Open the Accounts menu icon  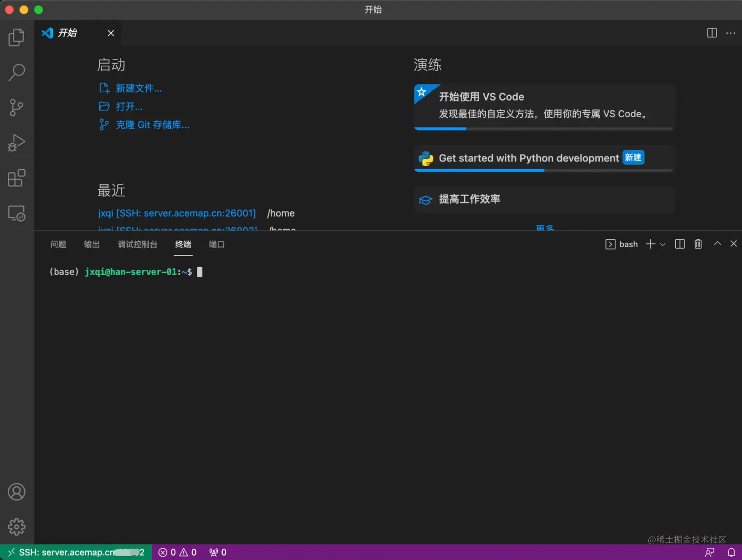[x=17, y=492]
